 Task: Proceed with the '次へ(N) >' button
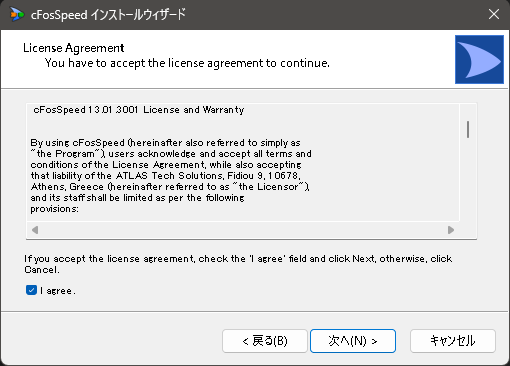coord(353,341)
